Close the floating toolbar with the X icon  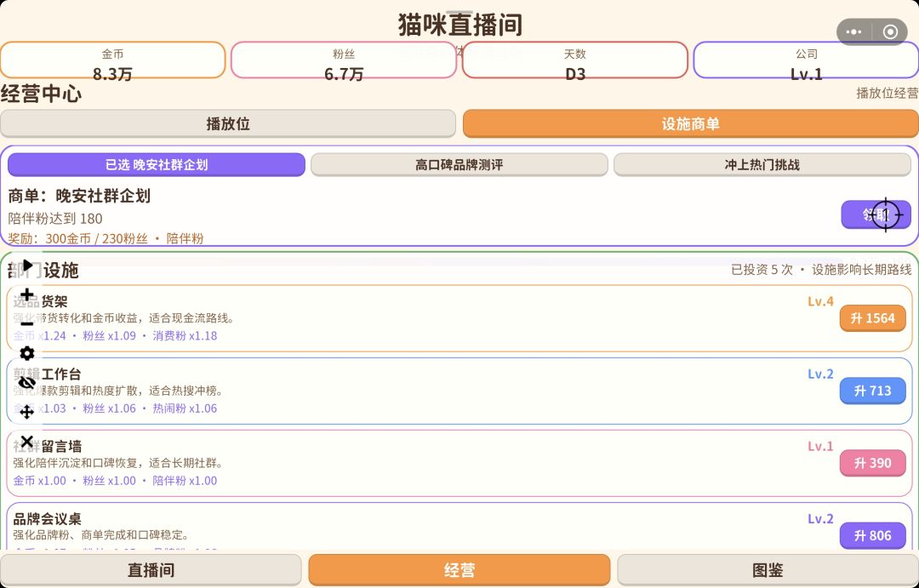(27, 442)
